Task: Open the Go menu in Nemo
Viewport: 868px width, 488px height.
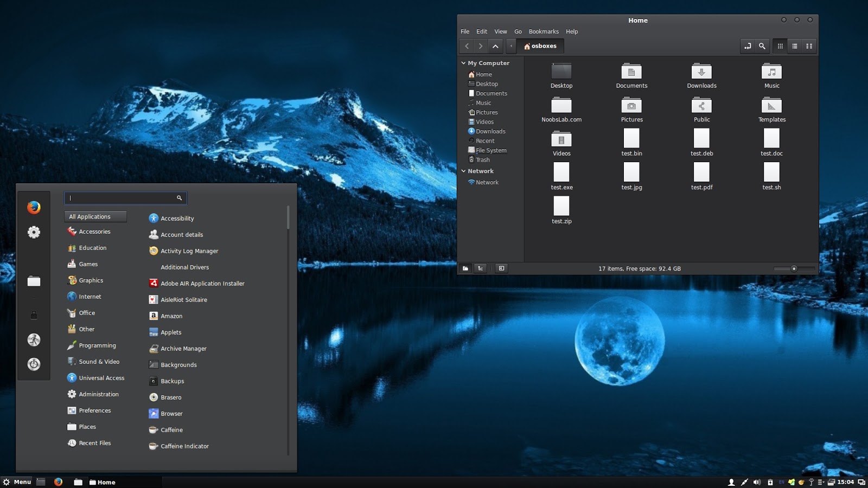Action: click(518, 31)
